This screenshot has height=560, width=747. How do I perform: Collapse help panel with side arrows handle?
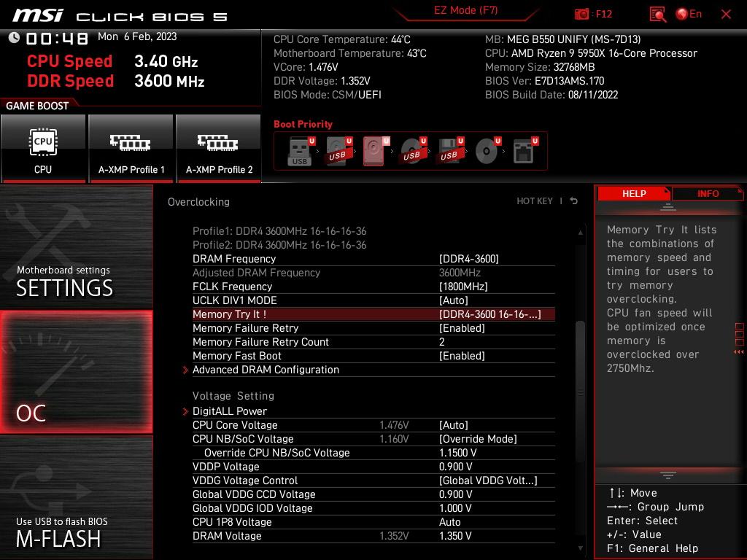[739, 339]
